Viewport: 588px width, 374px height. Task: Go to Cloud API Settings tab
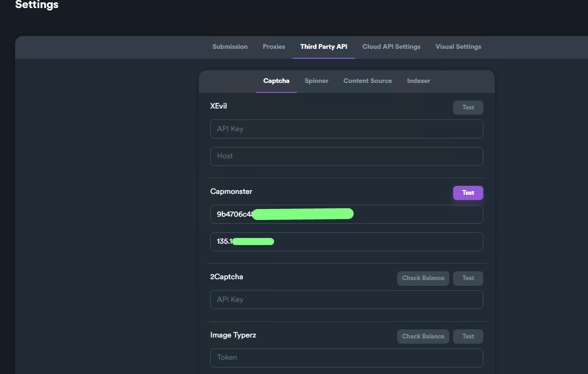click(x=391, y=46)
